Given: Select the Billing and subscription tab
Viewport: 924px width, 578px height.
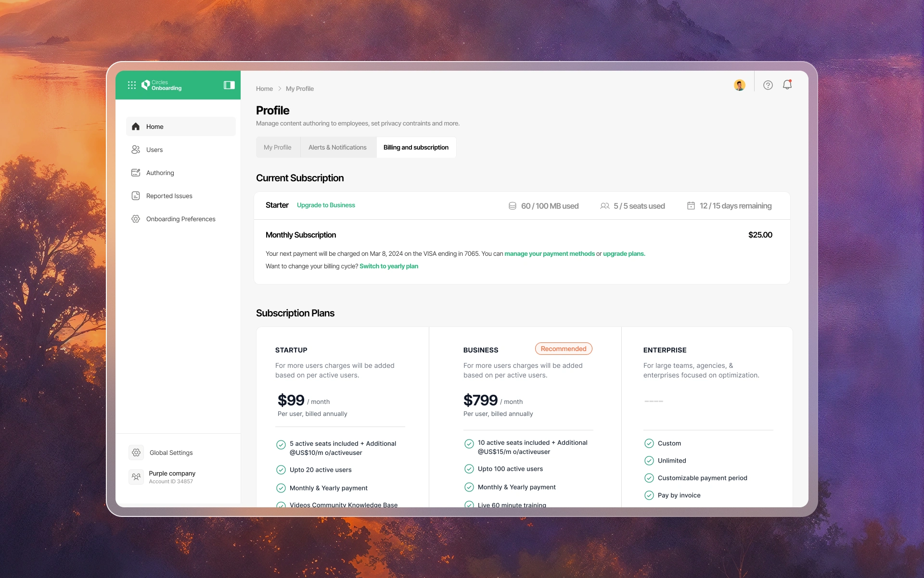Looking at the screenshot, I should point(416,148).
